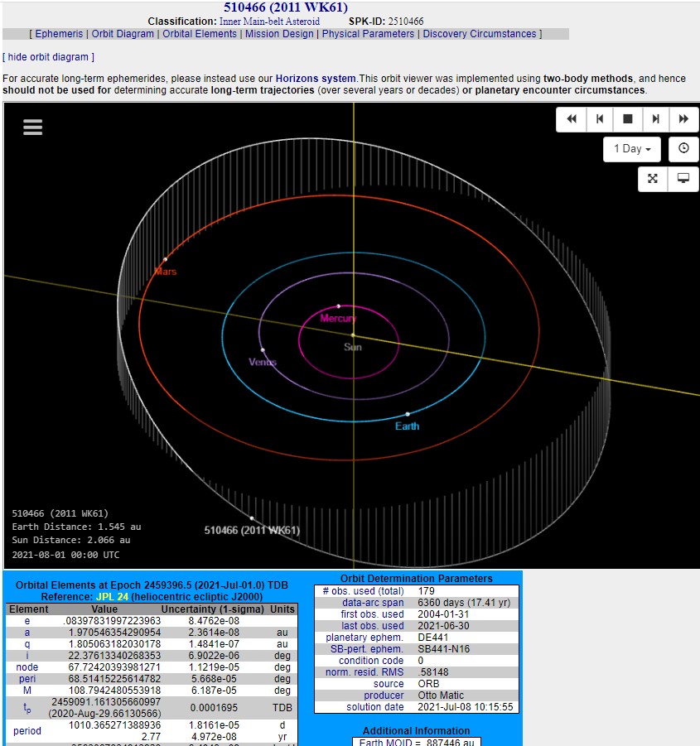
Task: Open the clock date-setting button
Action: [683, 149]
